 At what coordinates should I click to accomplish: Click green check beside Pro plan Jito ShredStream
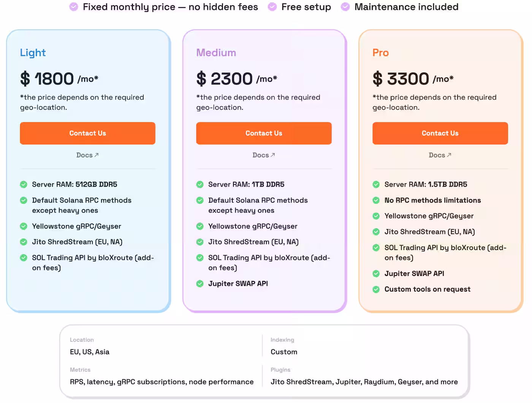click(x=376, y=232)
